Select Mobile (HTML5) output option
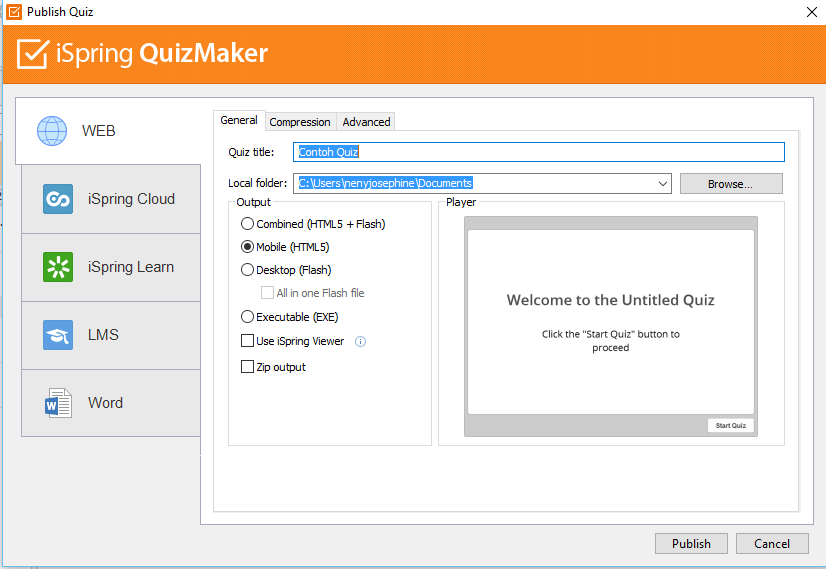This screenshot has width=826, height=569. pyautogui.click(x=285, y=247)
